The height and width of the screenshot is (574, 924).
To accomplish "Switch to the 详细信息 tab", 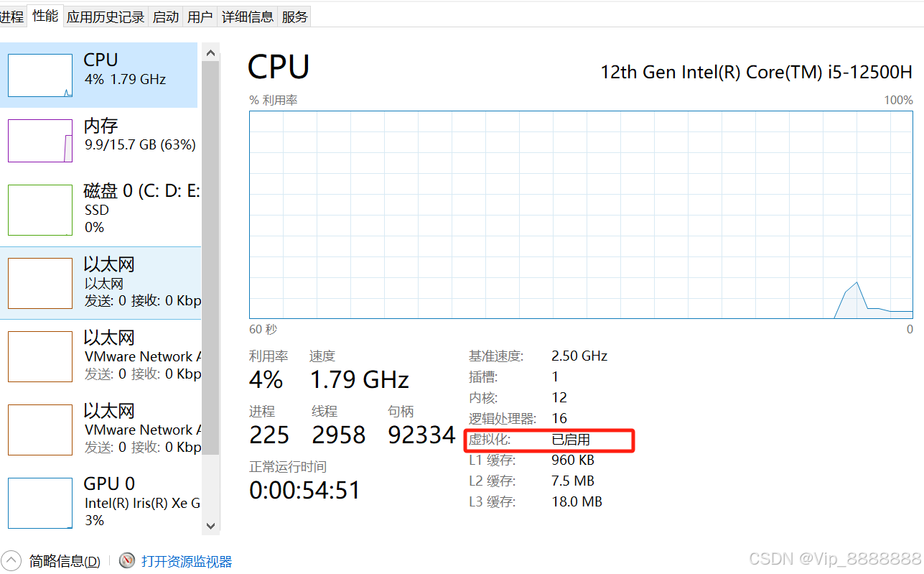I will [x=247, y=17].
